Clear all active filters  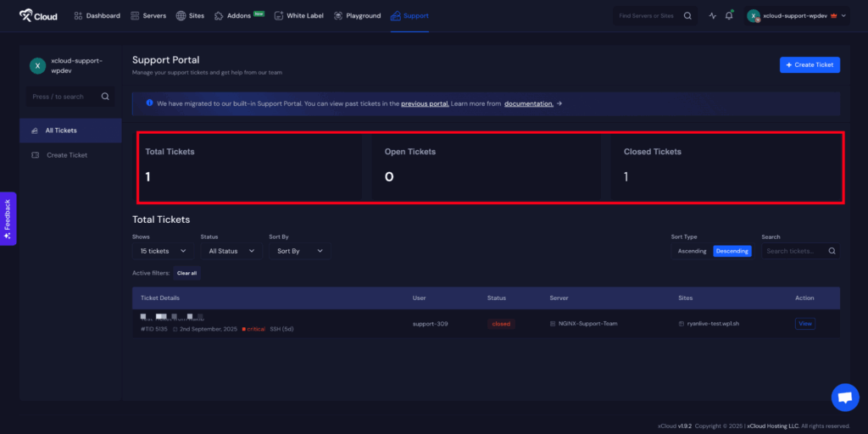pyautogui.click(x=186, y=273)
